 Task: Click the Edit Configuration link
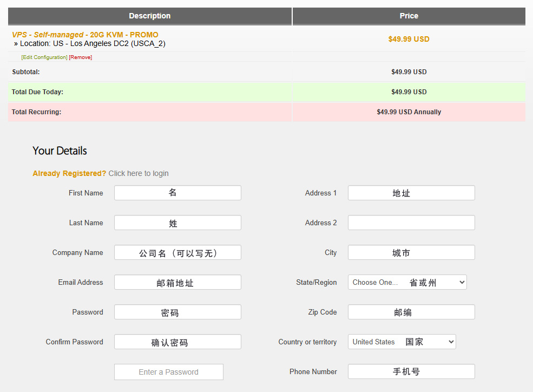[x=44, y=57]
